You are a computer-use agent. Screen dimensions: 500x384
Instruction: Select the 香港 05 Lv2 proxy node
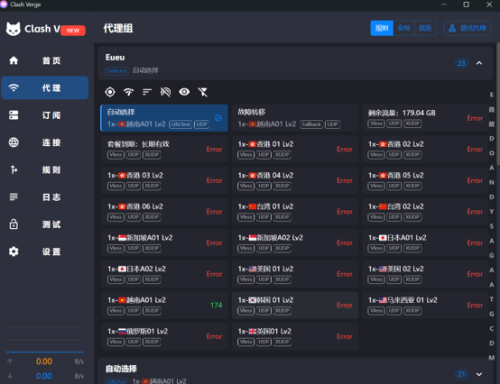coord(425,180)
